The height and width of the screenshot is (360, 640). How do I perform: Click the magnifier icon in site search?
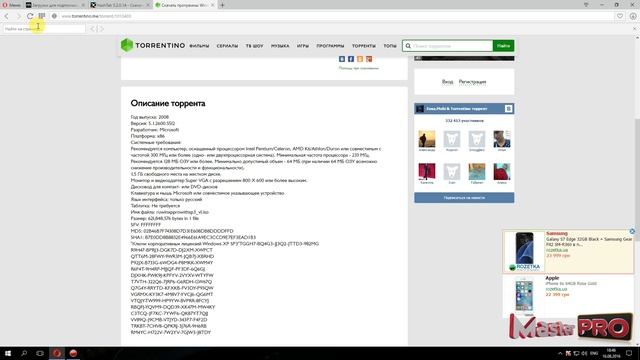pyautogui.click(x=408, y=46)
